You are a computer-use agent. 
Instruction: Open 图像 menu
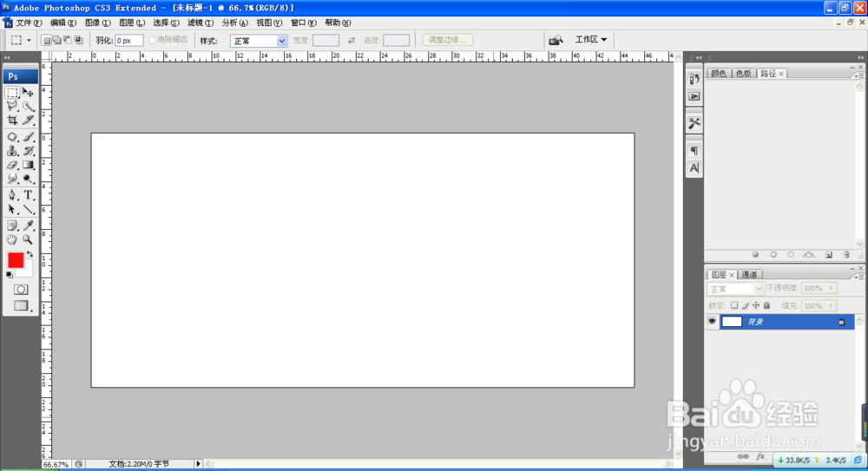coord(98,23)
